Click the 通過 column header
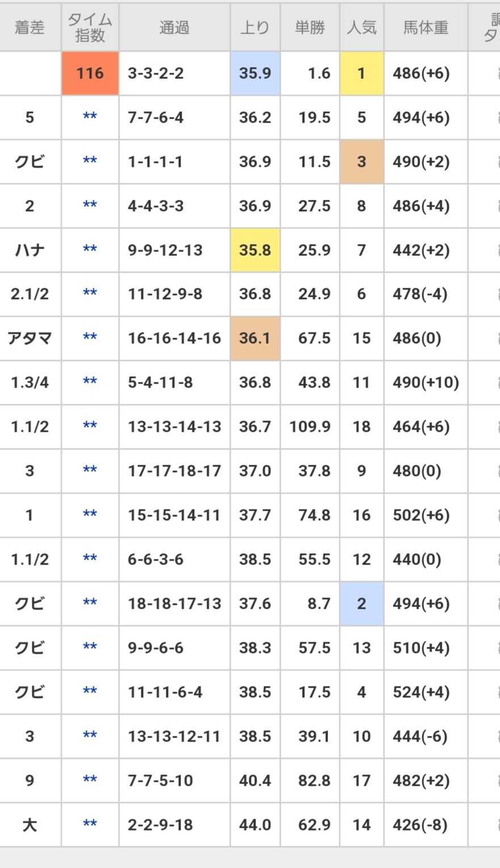Image resolution: width=500 pixels, height=868 pixels. (x=174, y=27)
